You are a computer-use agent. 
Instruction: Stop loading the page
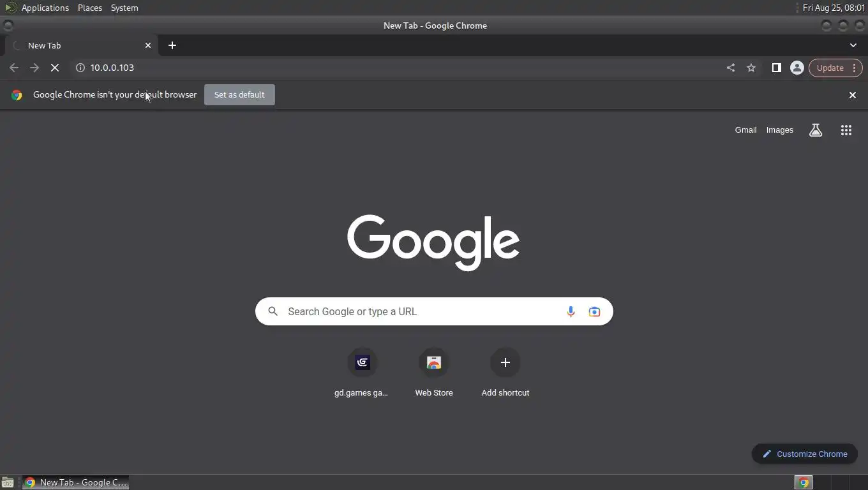click(x=55, y=68)
